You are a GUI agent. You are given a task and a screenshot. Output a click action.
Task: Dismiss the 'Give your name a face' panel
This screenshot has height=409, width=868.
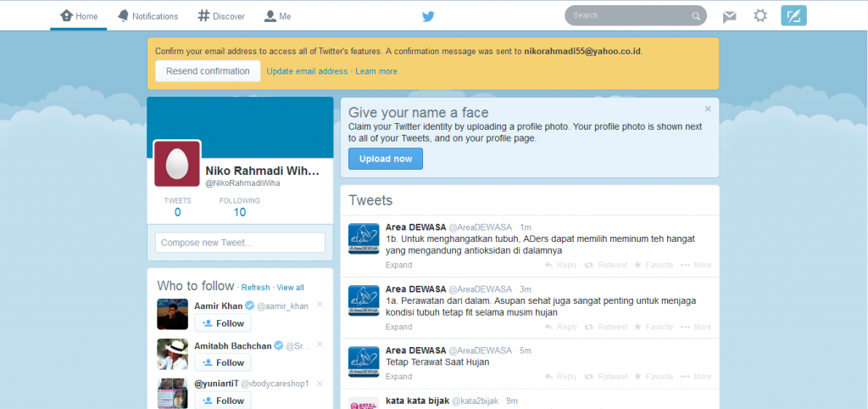tap(708, 109)
